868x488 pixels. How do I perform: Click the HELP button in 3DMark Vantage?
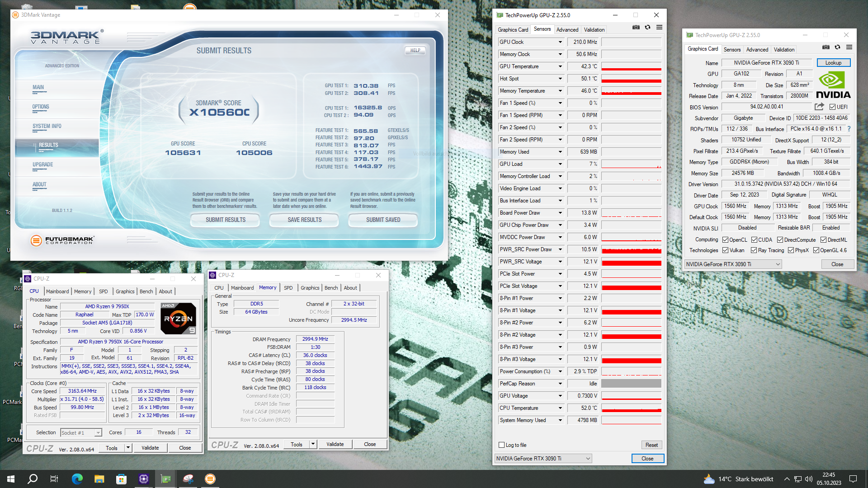(x=415, y=51)
